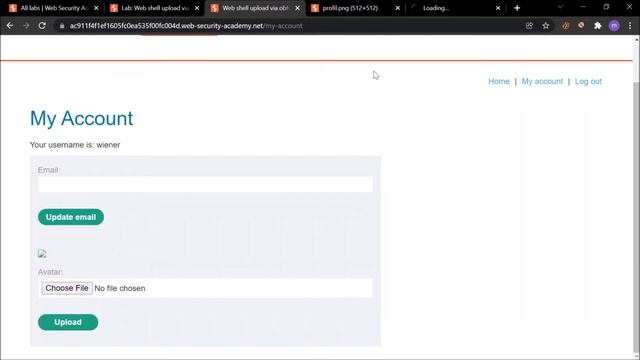Click the 'No file chosen' text
The height and width of the screenshot is (360, 640).
tap(120, 288)
